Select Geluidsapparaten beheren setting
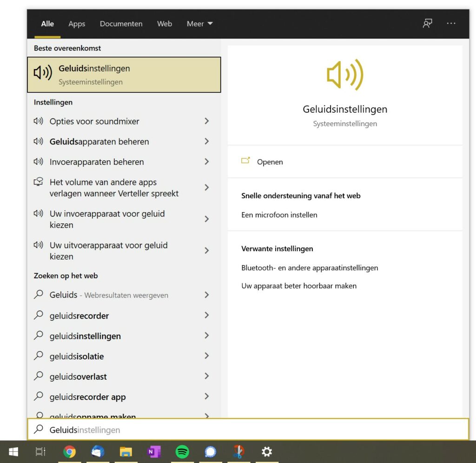This screenshot has height=463, width=476. coord(124,142)
